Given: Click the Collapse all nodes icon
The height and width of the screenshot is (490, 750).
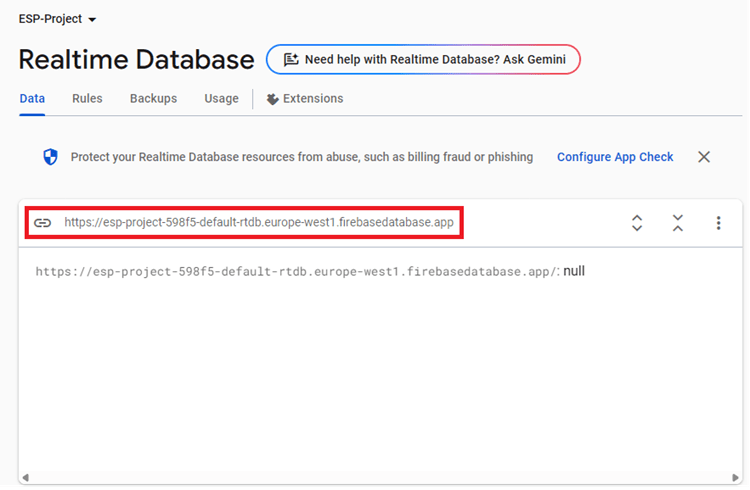Looking at the screenshot, I should pyautogui.click(x=677, y=223).
